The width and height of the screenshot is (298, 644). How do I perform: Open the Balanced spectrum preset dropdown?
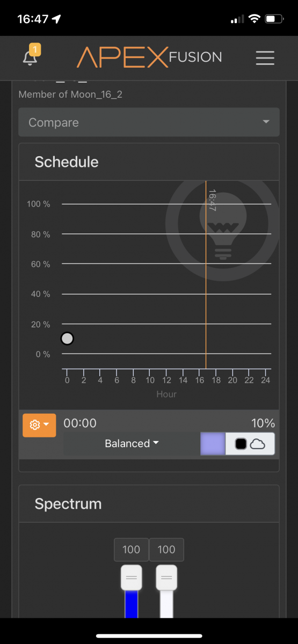132,444
